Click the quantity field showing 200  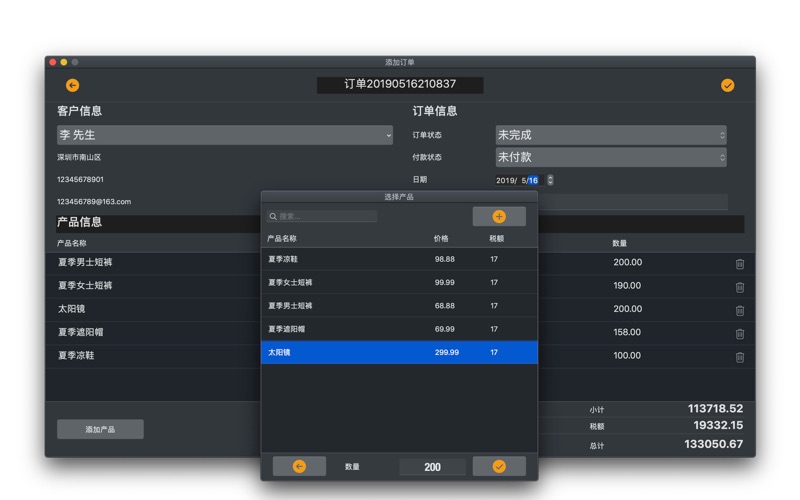tap(432, 467)
